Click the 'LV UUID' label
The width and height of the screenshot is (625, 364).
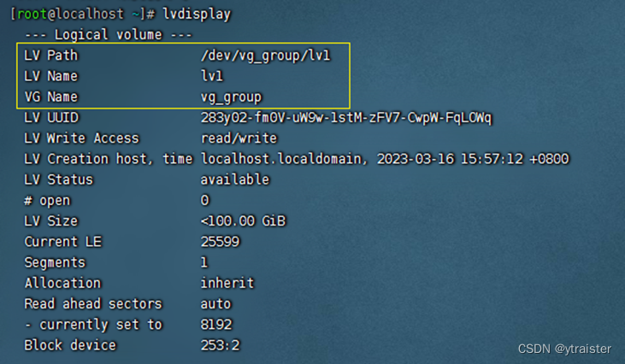(x=51, y=117)
